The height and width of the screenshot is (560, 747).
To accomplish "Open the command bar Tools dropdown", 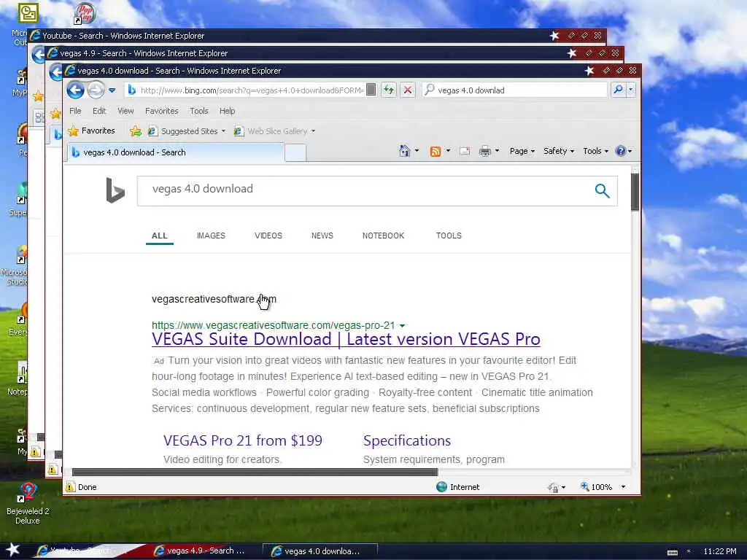I will [595, 151].
